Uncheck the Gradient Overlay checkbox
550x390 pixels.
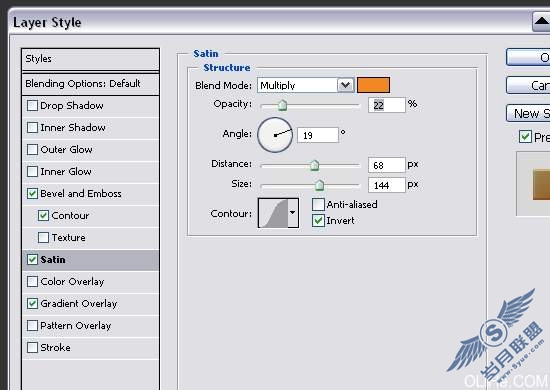tap(32, 304)
